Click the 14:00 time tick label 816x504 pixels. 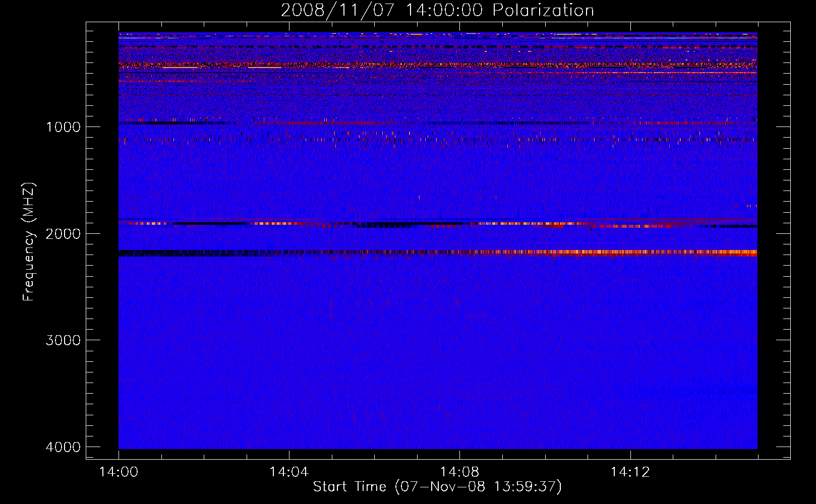coord(119,472)
